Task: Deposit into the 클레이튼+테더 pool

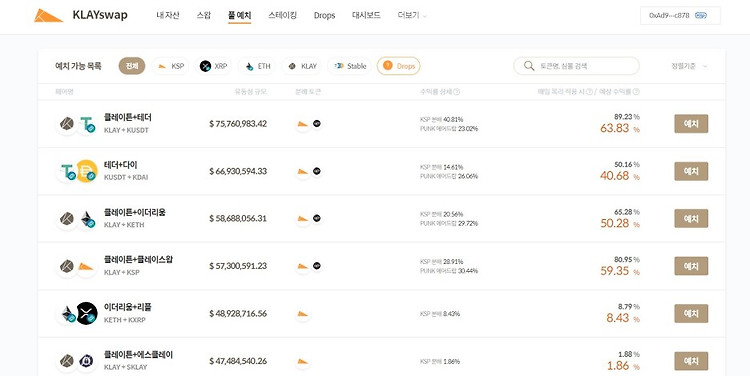Action: (x=691, y=124)
